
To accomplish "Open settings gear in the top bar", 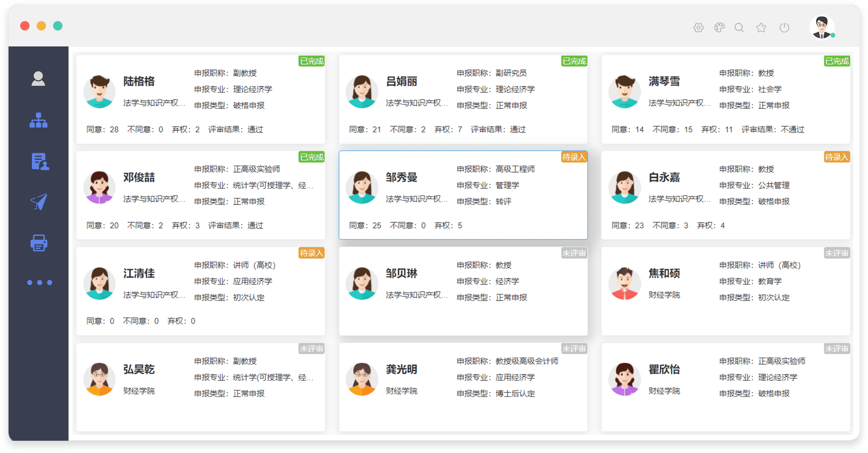I will (699, 28).
